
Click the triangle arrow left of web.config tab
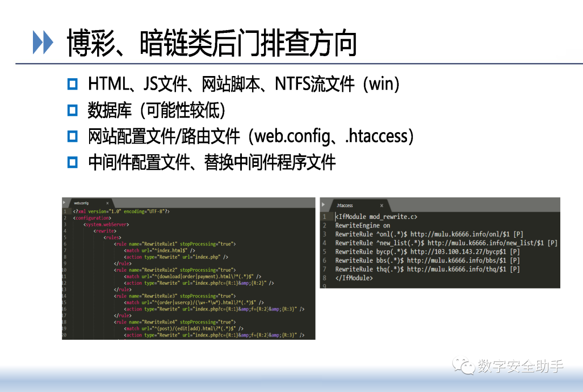coord(64,203)
